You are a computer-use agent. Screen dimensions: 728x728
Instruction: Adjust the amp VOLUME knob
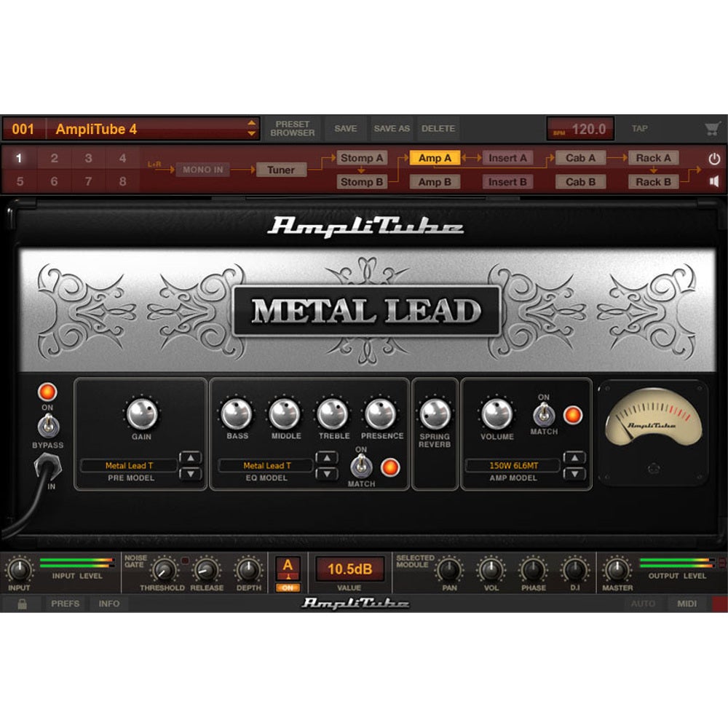pyautogui.click(x=496, y=414)
